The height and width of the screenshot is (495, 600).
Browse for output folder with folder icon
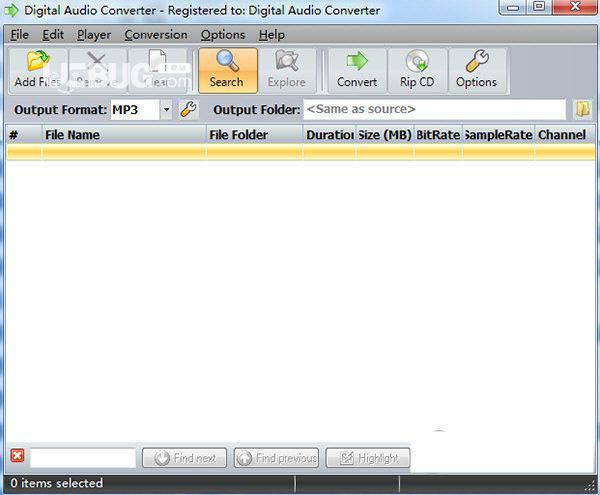[582, 110]
